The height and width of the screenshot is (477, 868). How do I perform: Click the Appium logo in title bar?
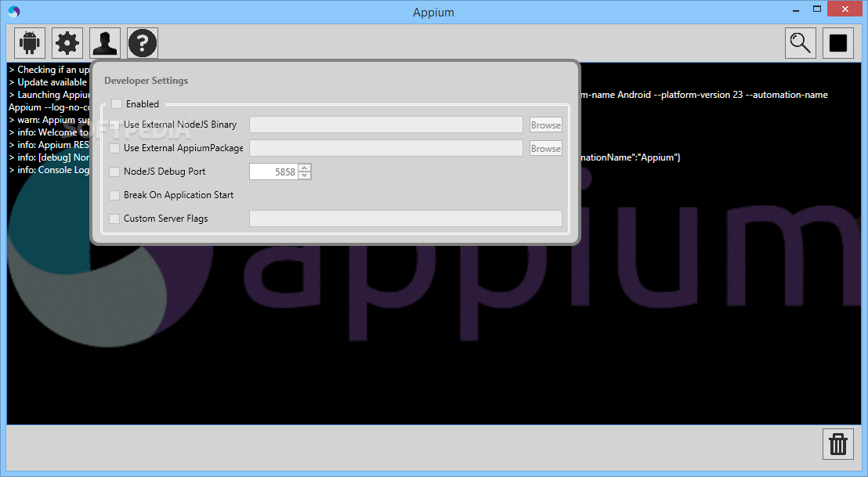click(14, 12)
